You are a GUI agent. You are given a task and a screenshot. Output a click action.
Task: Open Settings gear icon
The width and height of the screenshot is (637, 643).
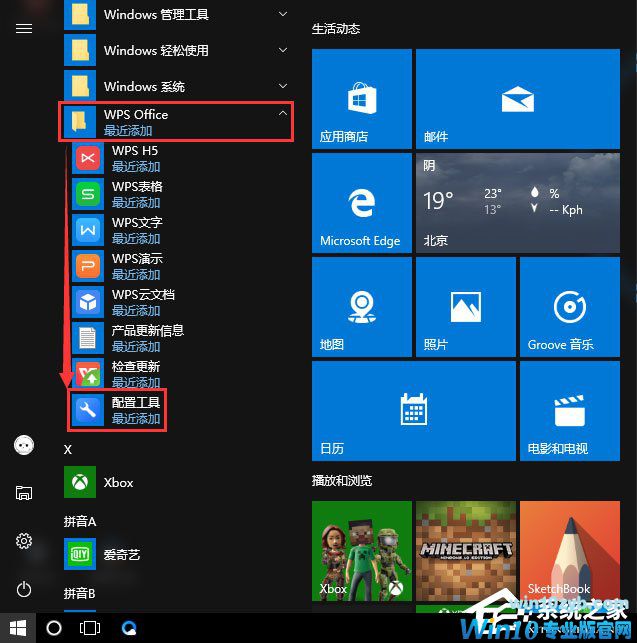24,541
